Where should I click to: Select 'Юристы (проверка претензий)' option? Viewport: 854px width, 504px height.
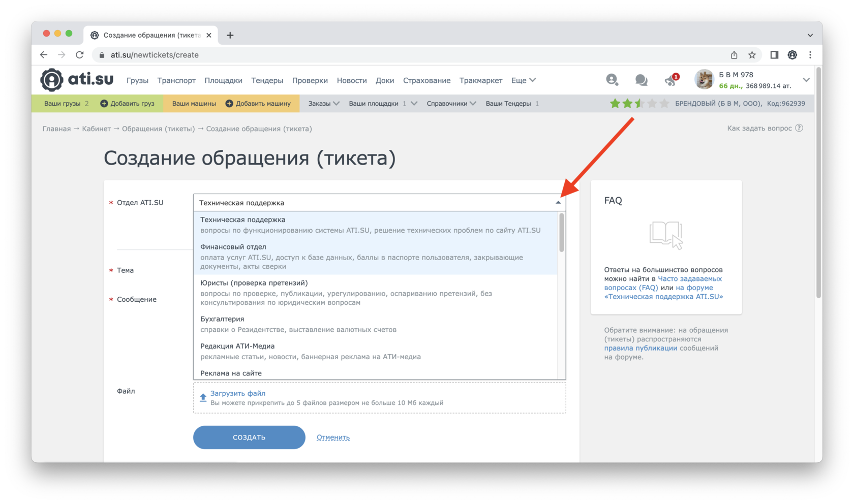coord(375,293)
